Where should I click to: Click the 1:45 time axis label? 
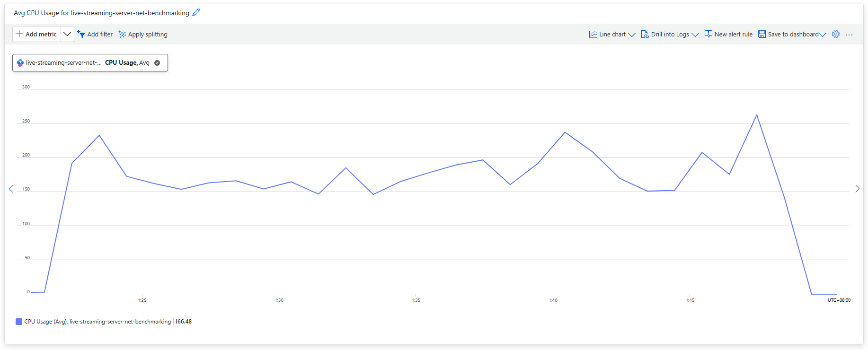click(x=690, y=300)
